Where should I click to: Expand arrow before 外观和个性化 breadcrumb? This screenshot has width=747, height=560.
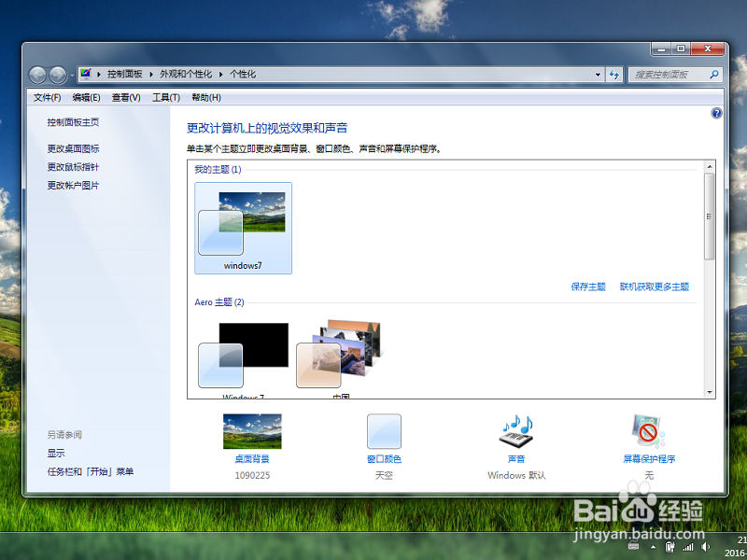pyautogui.click(x=151, y=75)
